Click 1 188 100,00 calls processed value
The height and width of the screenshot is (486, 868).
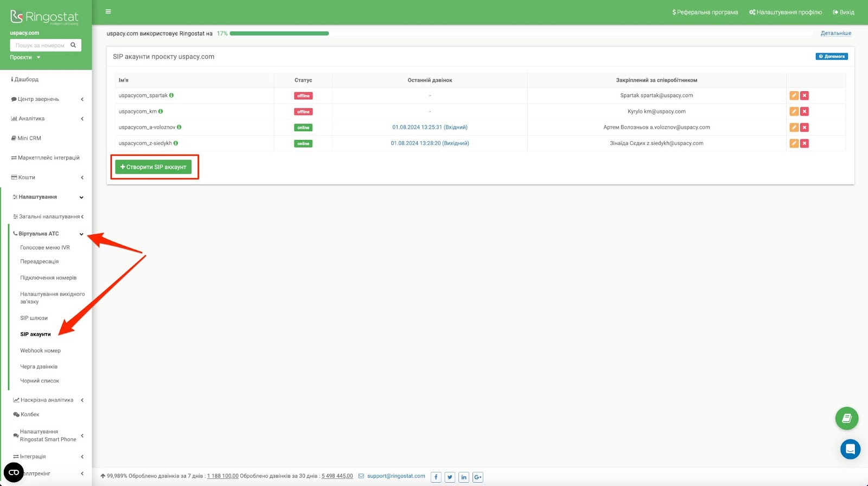coord(222,476)
